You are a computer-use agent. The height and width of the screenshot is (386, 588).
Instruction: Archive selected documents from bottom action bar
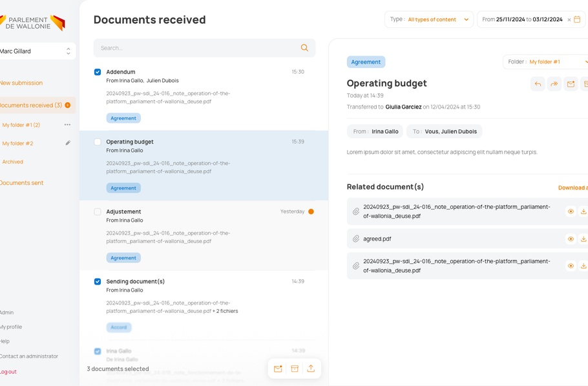(x=295, y=369)
